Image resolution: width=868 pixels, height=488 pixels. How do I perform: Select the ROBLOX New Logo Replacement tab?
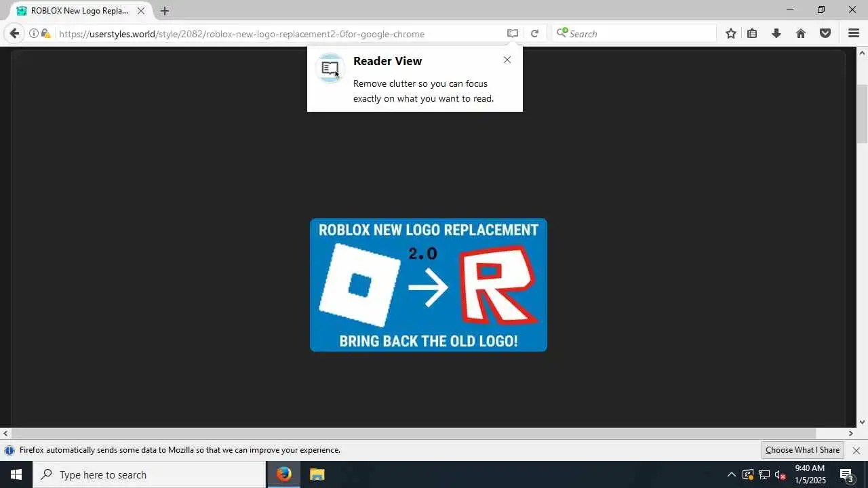click(x=81, y=11)
